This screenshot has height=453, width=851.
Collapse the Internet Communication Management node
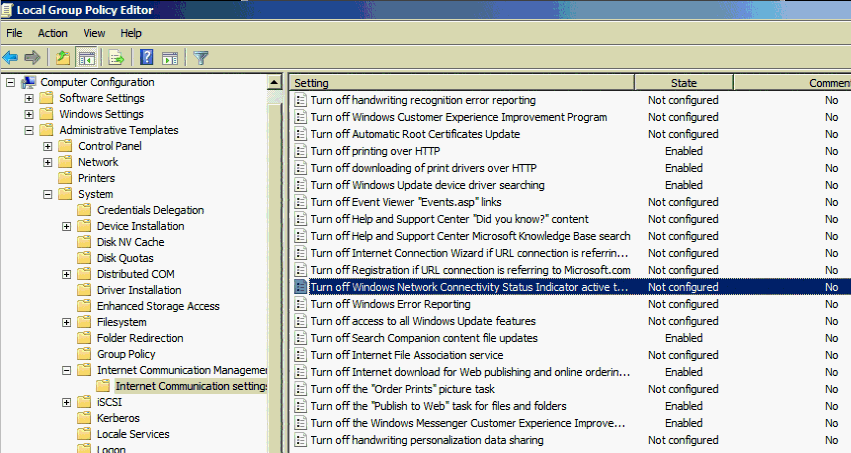pos(67,370)
